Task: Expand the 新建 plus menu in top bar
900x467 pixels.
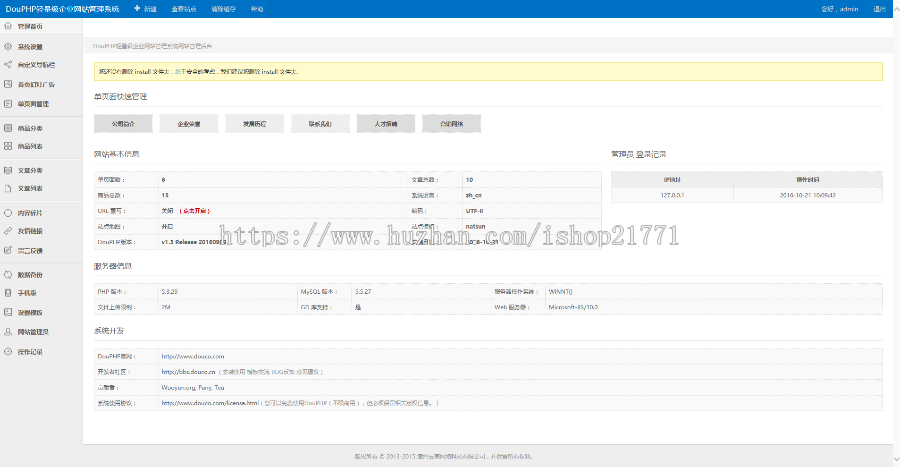Action: point(145,8)
